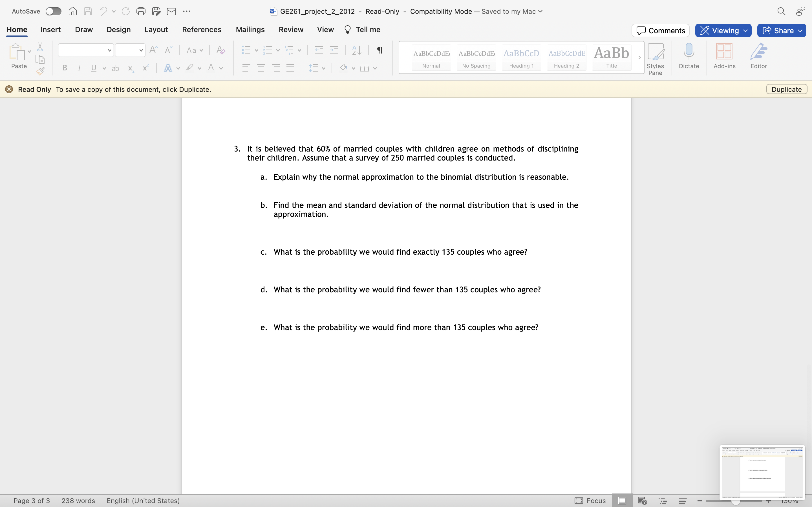Click the Duplicate button
The width and height of the screenshot is (812, 507).
(786, 89)
